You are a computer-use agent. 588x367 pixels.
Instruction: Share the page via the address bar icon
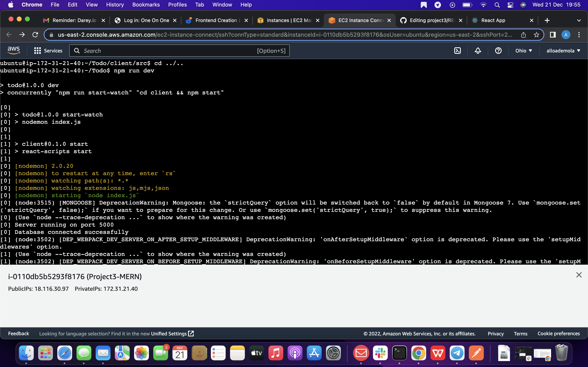point(523,35)
